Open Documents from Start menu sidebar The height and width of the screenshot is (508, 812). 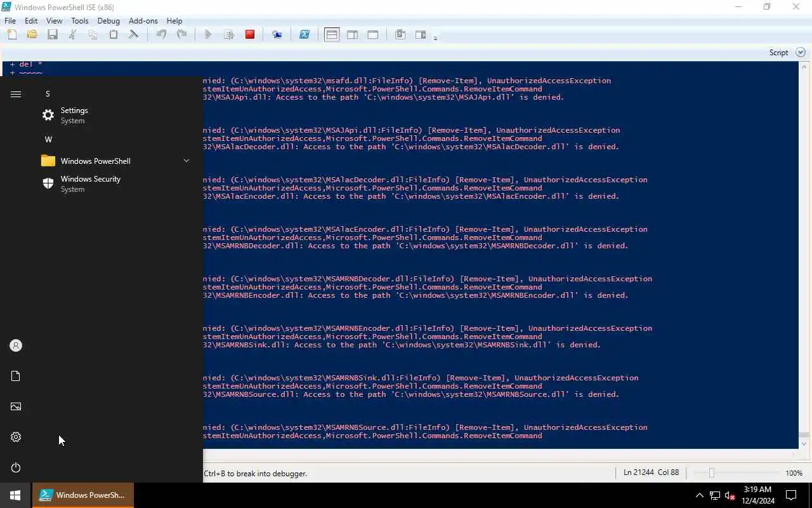coord(16,376)
